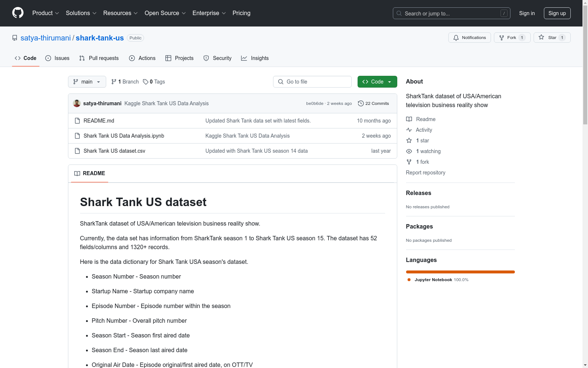Switch to the Pull requests tab

tap(99, 58)
